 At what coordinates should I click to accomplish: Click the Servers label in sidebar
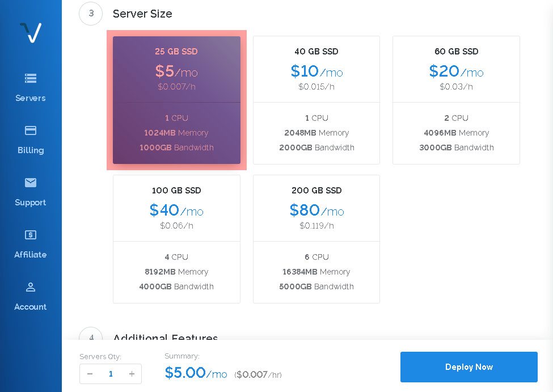coord(30,98)
